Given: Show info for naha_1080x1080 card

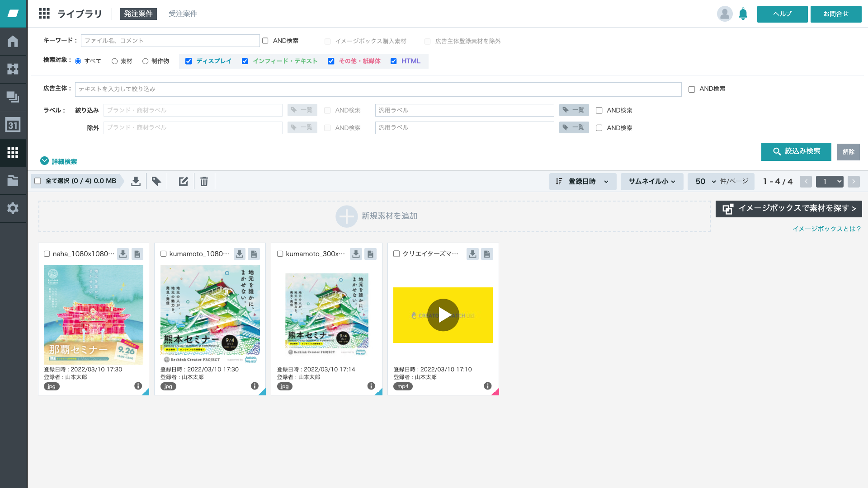Looking at the screenshot, I should pyautogui.click(x=138, y=386).
